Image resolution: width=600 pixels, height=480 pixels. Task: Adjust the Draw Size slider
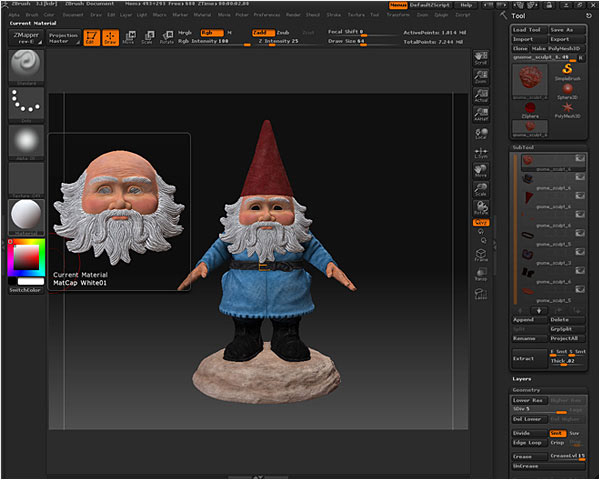click(x=364, y=41)
